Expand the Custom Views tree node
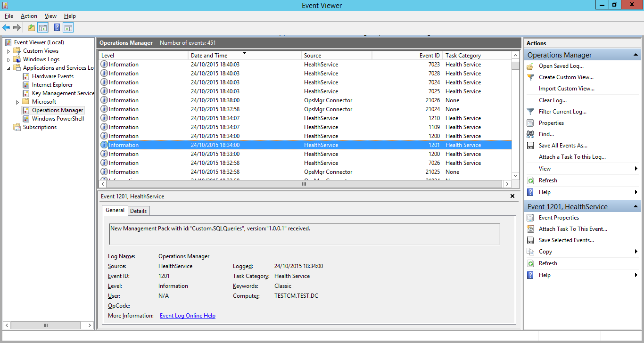This screenshot has height=343, width=644. point(8,51)
